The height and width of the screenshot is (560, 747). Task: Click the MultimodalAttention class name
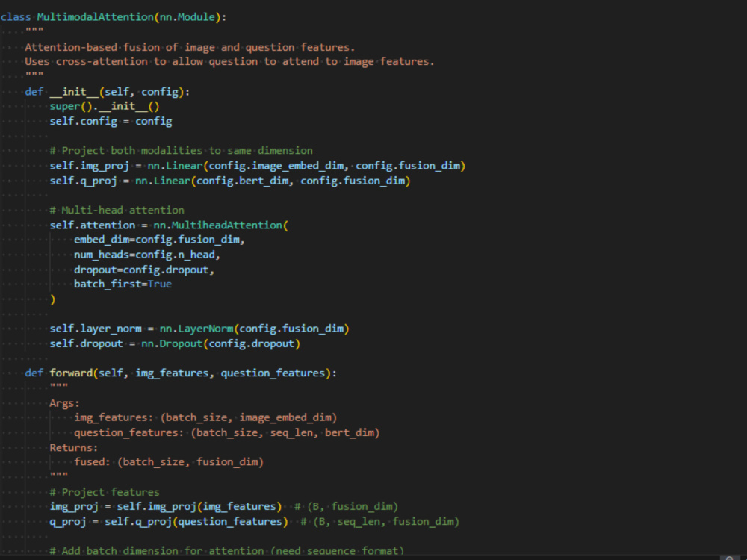(x=96, y=17)
